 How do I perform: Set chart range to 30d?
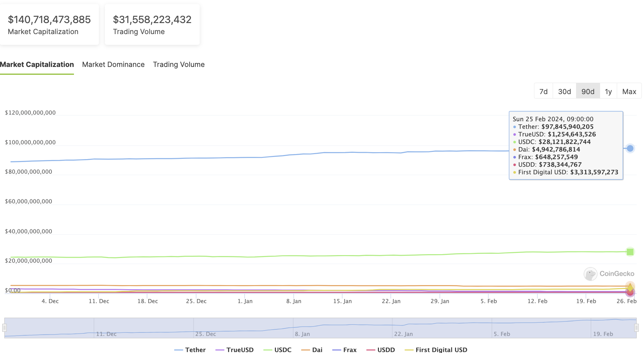tap(564, 91)
